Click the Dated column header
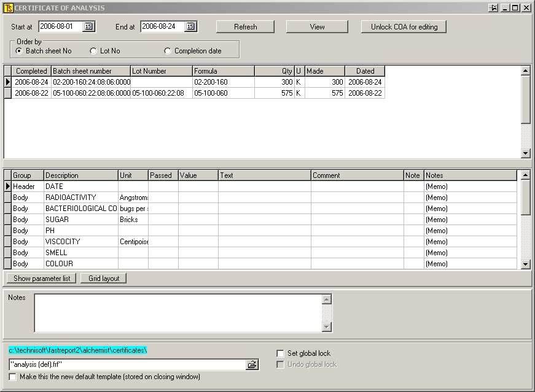 [x=365, y=71]
